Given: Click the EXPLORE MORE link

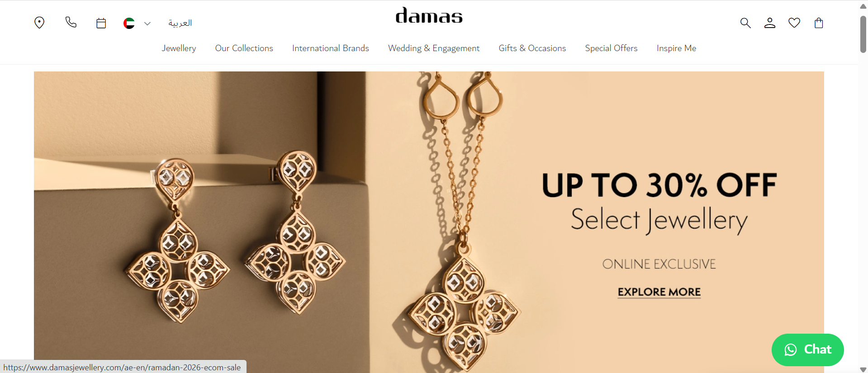Looking at the screenshot, I should tap(659, 292).
